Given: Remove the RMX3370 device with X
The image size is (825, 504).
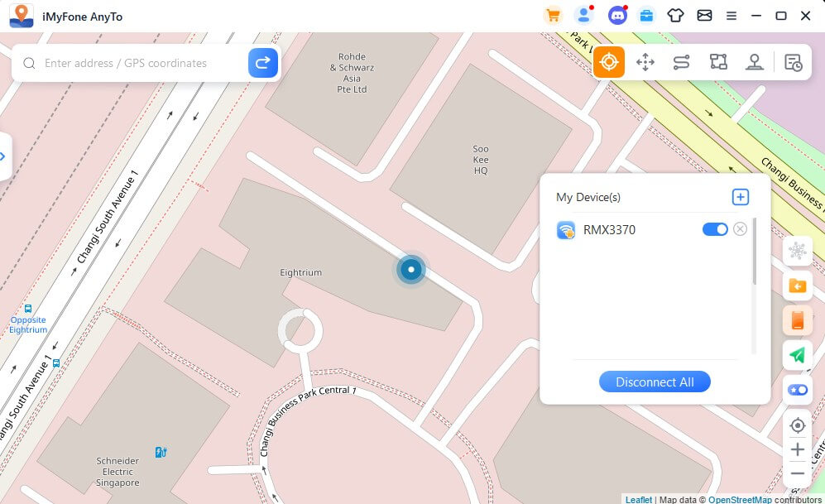Looking at the screenshot, I should pos(740,229).
